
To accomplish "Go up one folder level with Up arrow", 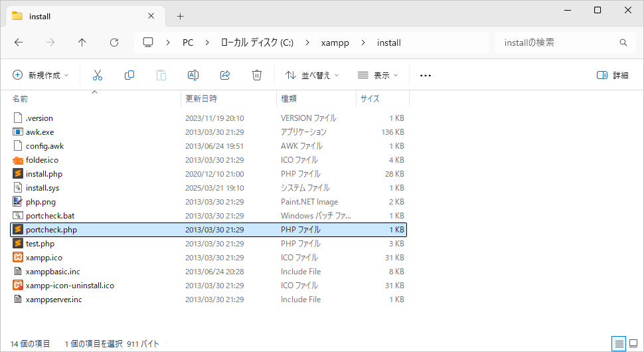I will (82, 43).
